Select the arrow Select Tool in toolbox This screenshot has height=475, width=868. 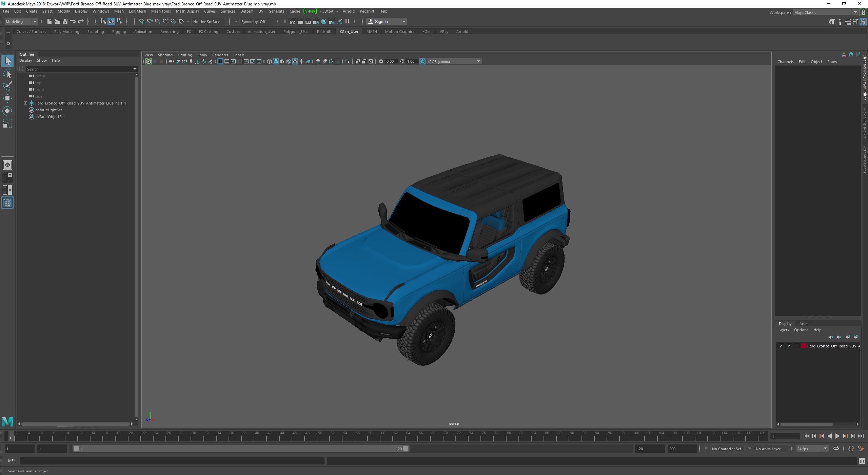[7, 61]
